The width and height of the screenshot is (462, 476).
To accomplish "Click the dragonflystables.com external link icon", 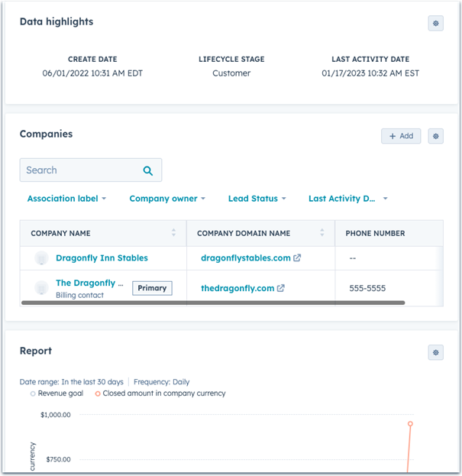I will pos(297,257).
